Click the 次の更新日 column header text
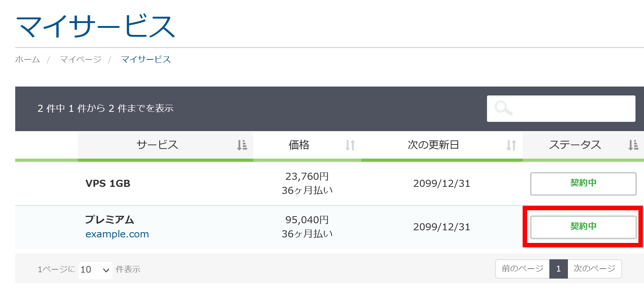 coord(433,145)
